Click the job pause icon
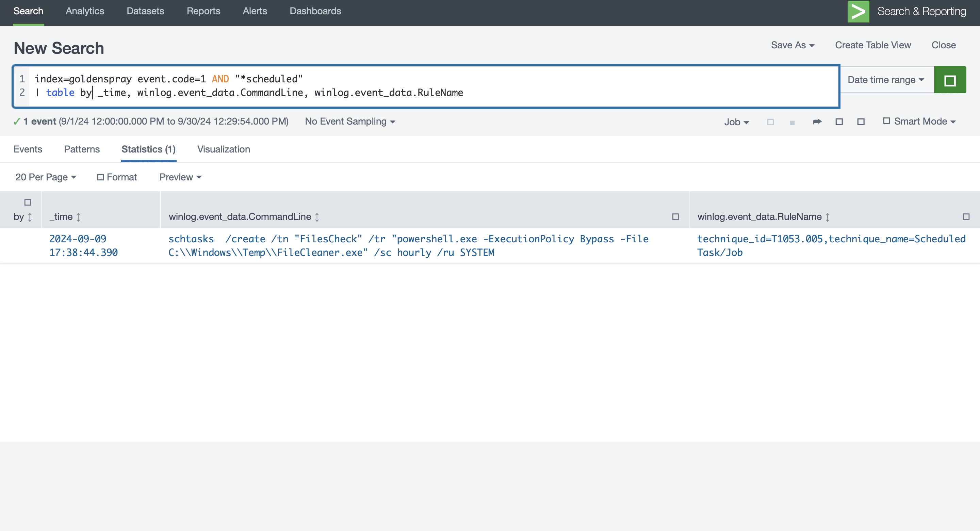This screenshot has height=531, width=980. click(770, 122)
